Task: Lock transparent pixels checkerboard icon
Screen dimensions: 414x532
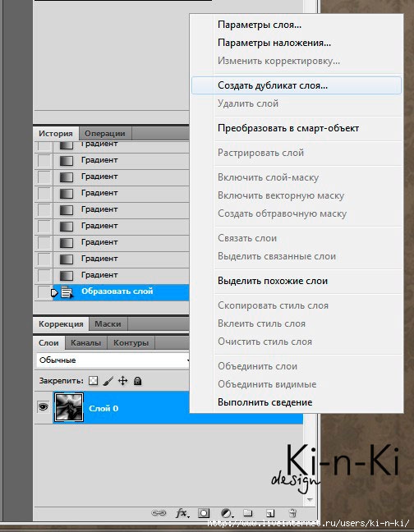Action: pyautogui.click(x=93, y=381)
